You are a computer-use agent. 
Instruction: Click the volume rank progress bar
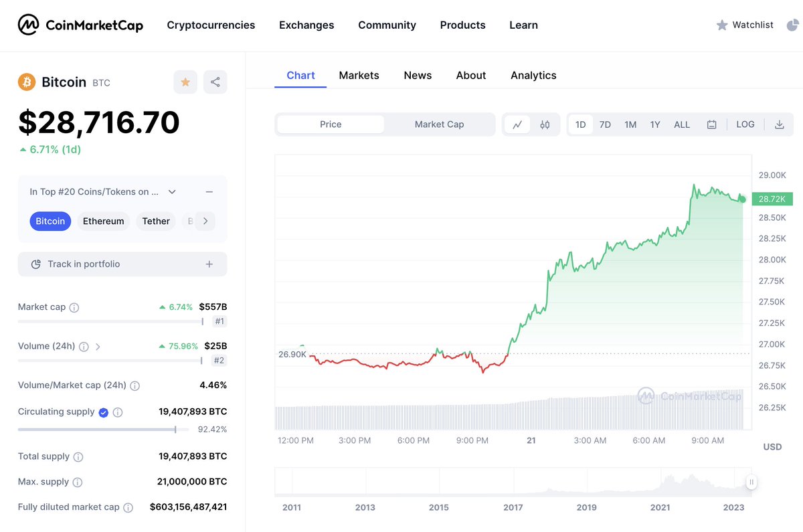click(x=110, y=361)
